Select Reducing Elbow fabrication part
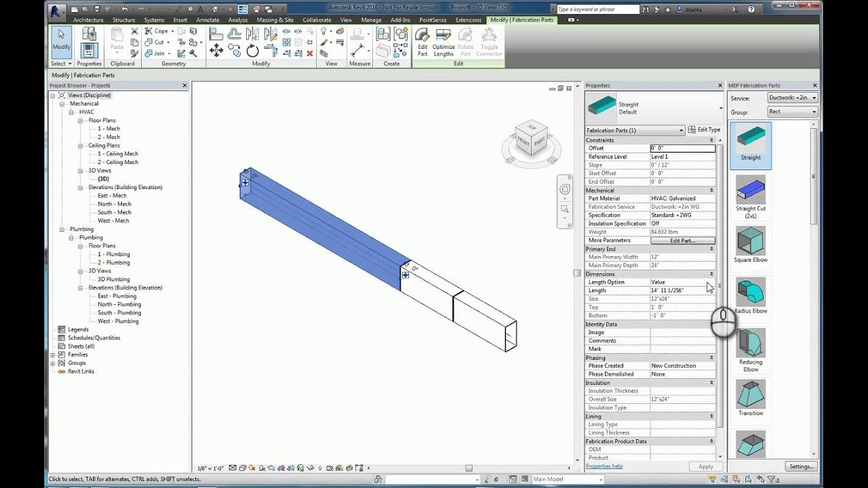Image resolution: width=868 pixels, height=488 pixels. (751, 350)
